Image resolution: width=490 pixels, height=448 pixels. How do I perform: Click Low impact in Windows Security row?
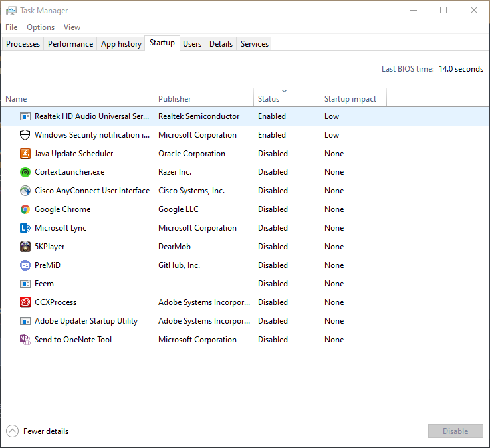click(332, 135)
